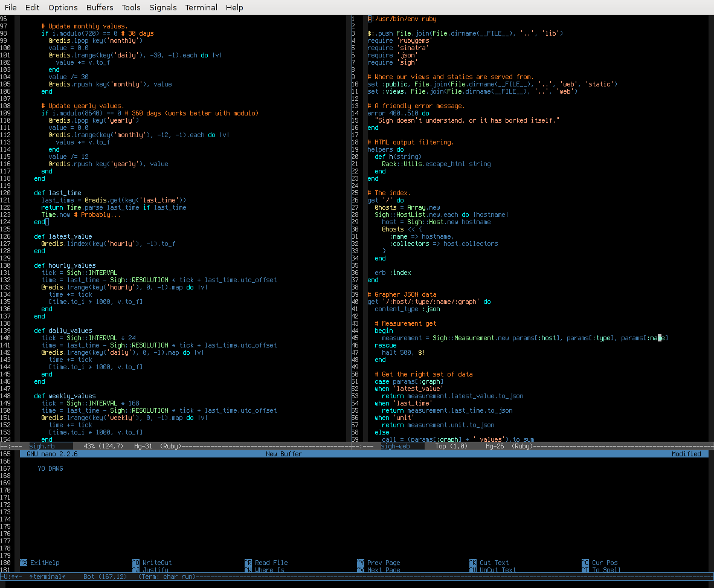Viewport: 714px width, 588px height.
Task: Click the *terminal* buffer name in mode line
Action: click(x=47, y=577)
